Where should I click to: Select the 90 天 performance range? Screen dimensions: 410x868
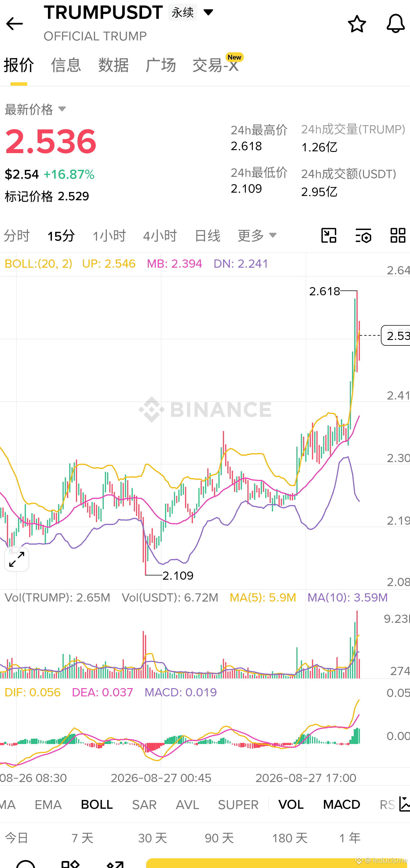pos(219,838)
